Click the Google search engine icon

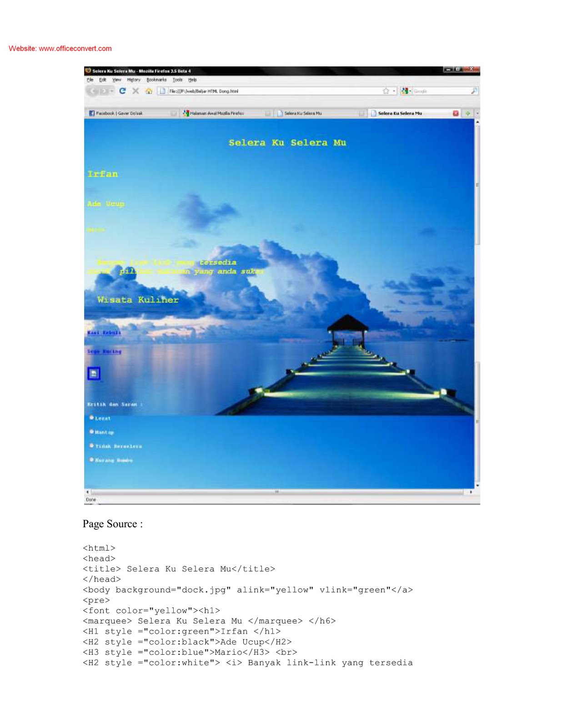404,91
